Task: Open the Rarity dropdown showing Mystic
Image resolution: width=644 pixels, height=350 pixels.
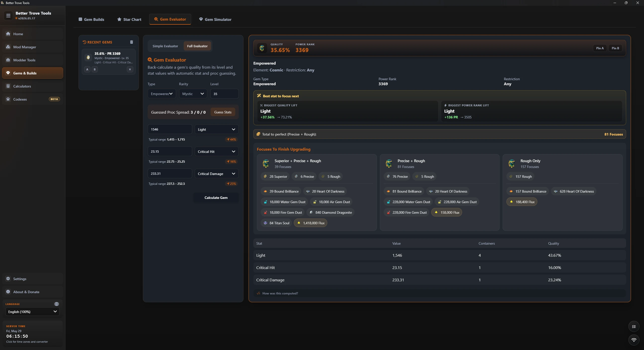Action: (193, 94)
